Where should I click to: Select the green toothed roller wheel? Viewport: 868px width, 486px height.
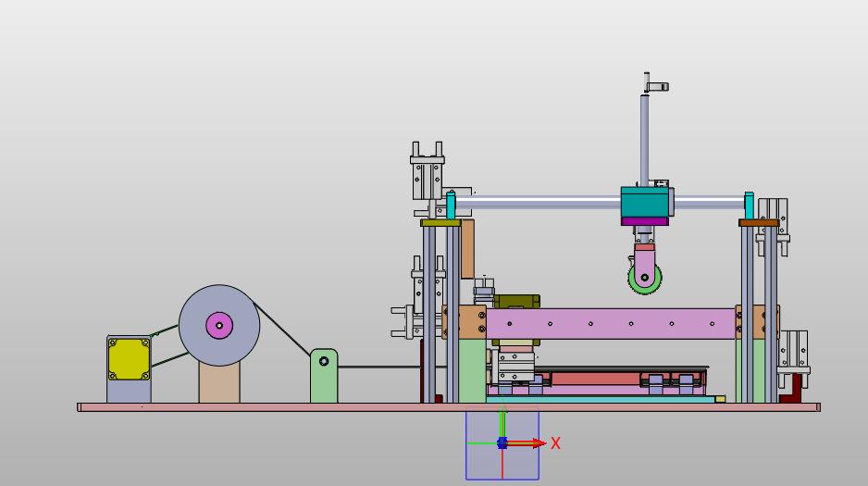(645, 278)
